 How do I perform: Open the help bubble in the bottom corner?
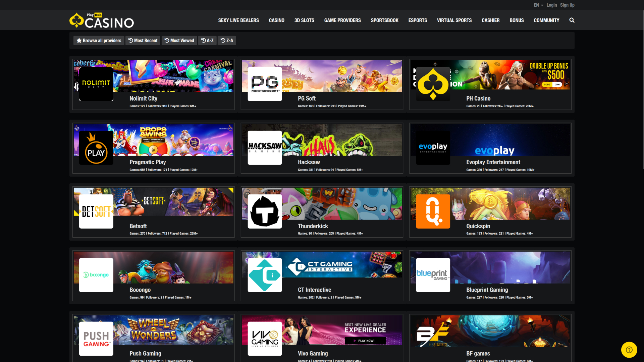point(630,350)
